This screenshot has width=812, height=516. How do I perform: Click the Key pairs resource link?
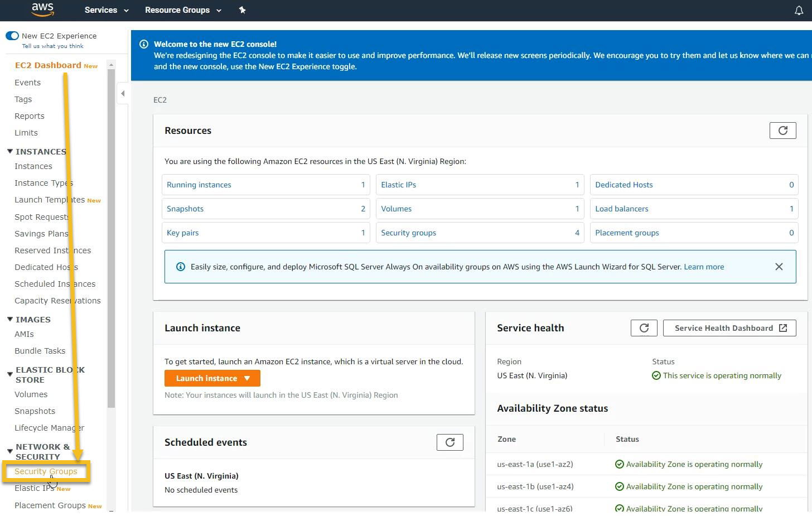point(182,233)
